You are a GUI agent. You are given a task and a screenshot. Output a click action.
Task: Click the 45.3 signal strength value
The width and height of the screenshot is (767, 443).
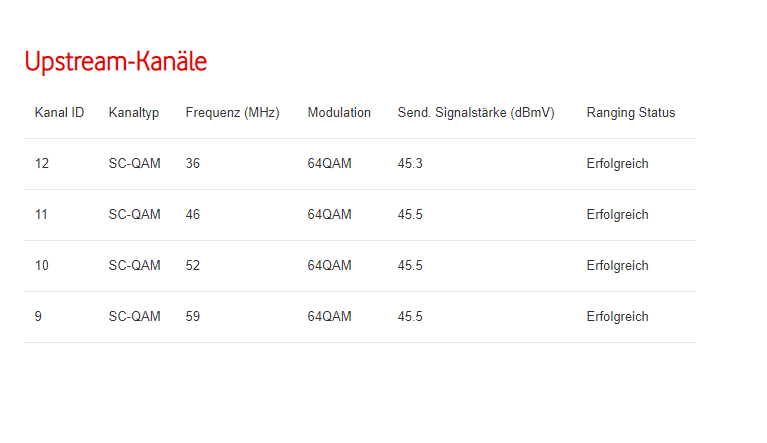pyautogui.click(x=410, y=164)
